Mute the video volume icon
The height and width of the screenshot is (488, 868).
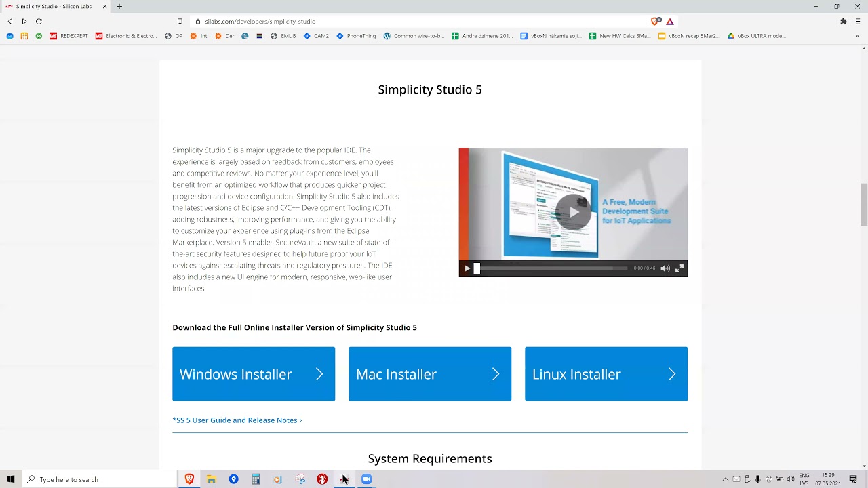click(665, 268)
